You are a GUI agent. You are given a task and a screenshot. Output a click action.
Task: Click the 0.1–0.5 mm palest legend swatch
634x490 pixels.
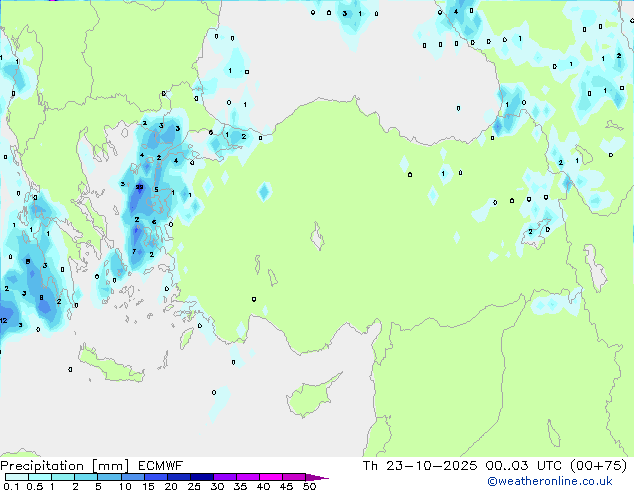point(17,477)
